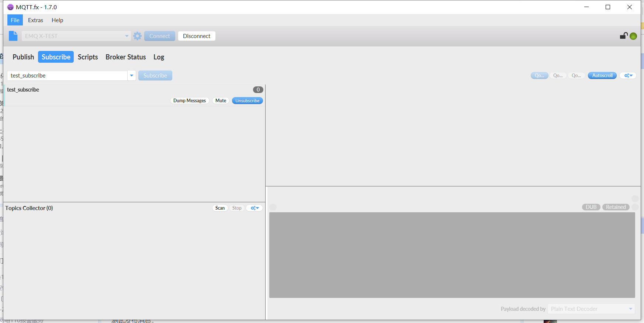Minimize the MQTT.fx window
The height and width of the screenshot is (323, 644).
586,7
